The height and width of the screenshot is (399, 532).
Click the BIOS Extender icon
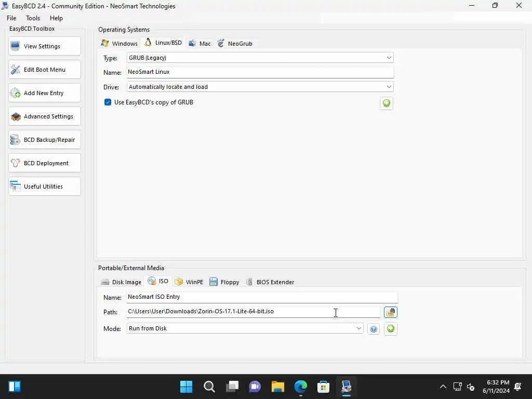point(249,282)
